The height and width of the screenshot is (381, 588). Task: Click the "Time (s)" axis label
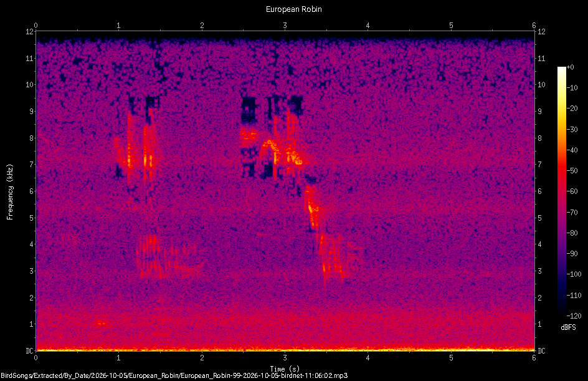(285, 369)
